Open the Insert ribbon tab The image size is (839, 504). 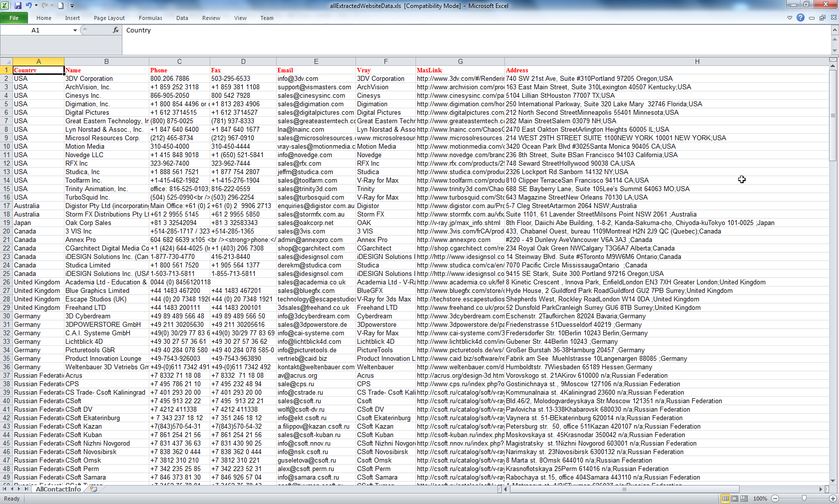[x=72, y=18]
